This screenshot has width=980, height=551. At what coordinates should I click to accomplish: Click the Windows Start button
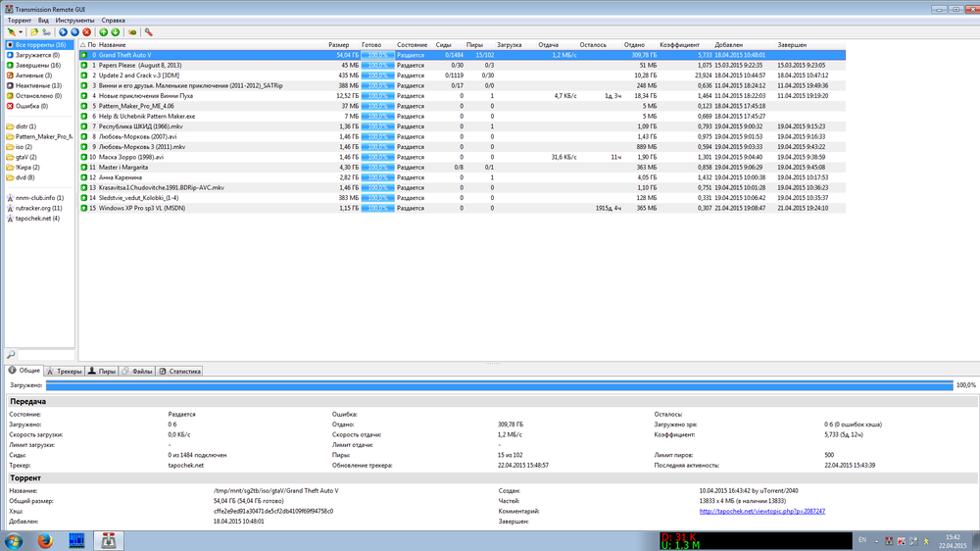click(x=14, y=541)
